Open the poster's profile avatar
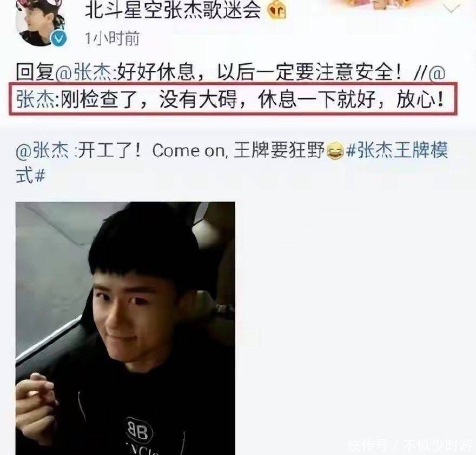 coord(40,22)
